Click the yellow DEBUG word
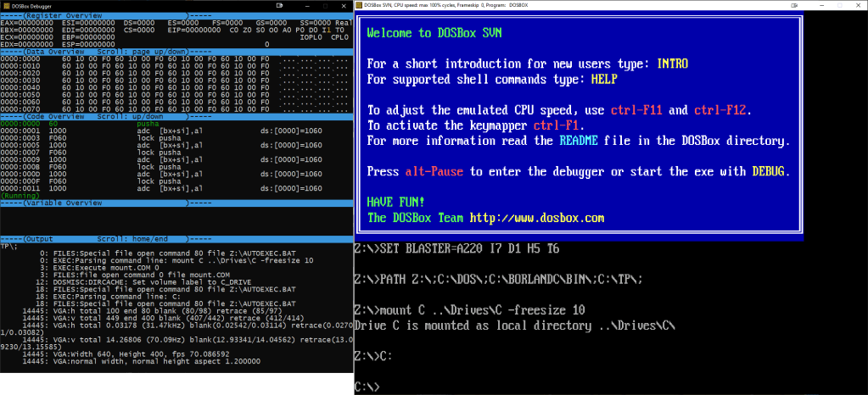 769,171
